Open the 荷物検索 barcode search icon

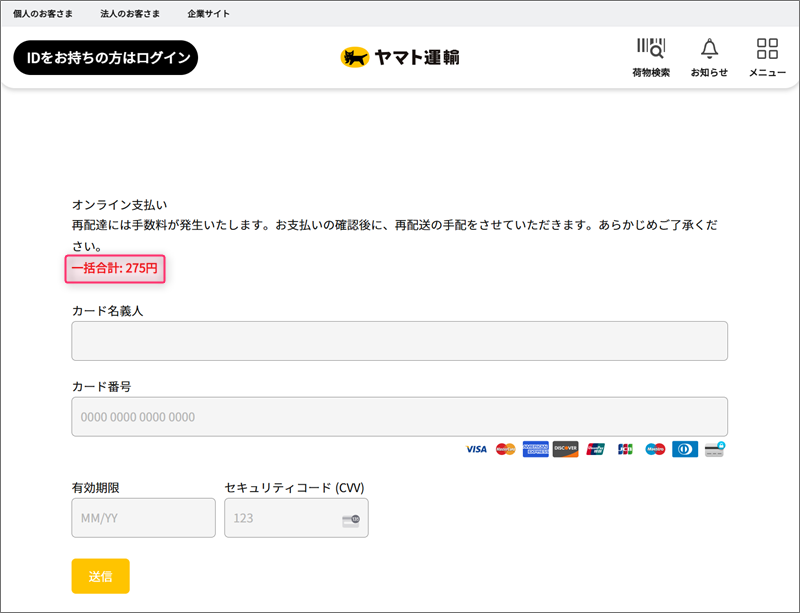click(651, 48)
